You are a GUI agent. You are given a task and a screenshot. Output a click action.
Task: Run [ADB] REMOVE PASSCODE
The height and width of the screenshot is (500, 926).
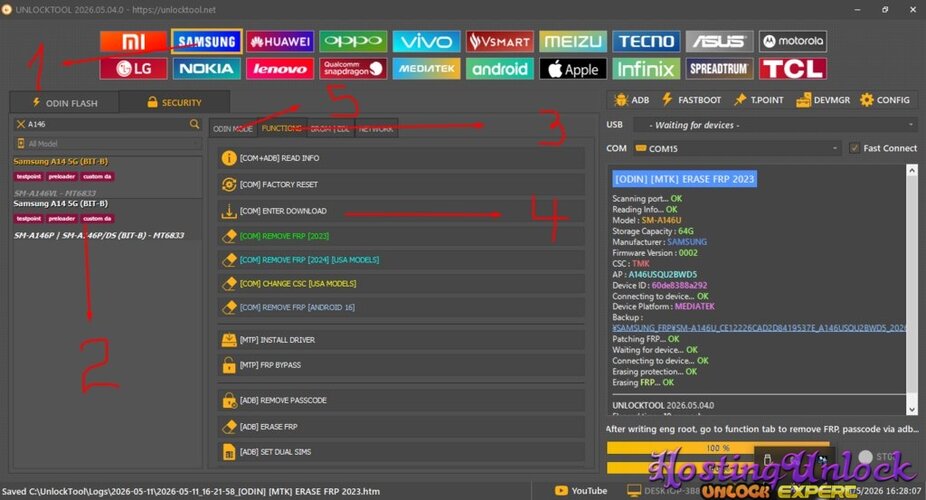[x=402, y=400]
